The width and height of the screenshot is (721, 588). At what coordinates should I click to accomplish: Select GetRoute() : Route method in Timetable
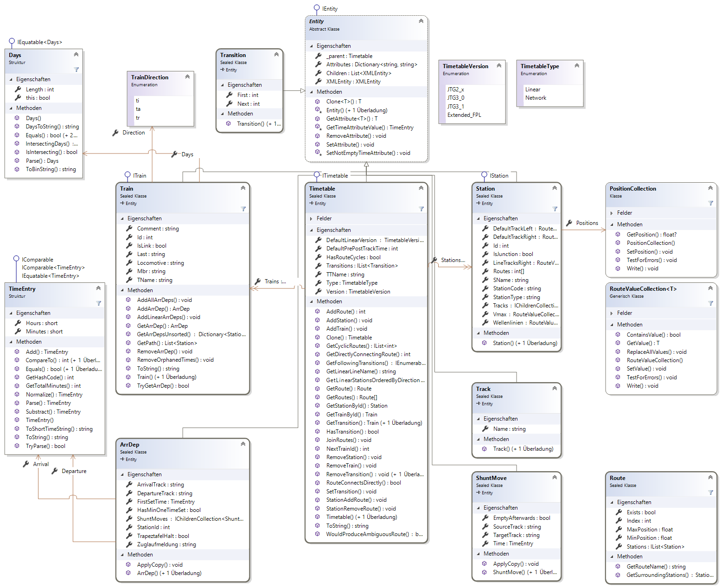[349, 389]
